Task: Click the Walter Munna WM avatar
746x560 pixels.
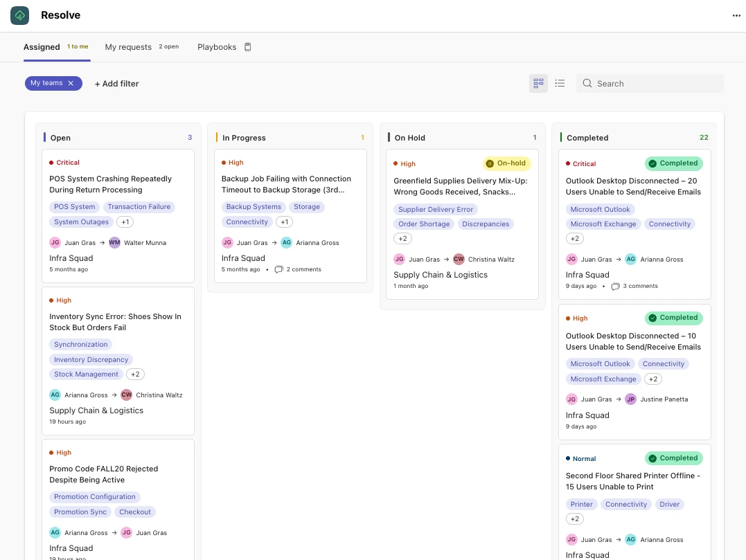Action: tap(115, 242)
